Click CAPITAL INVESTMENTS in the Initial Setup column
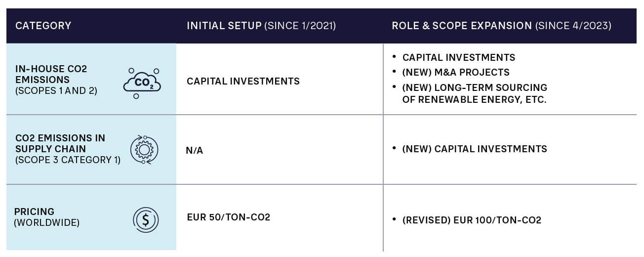 [x=243, y=81]
